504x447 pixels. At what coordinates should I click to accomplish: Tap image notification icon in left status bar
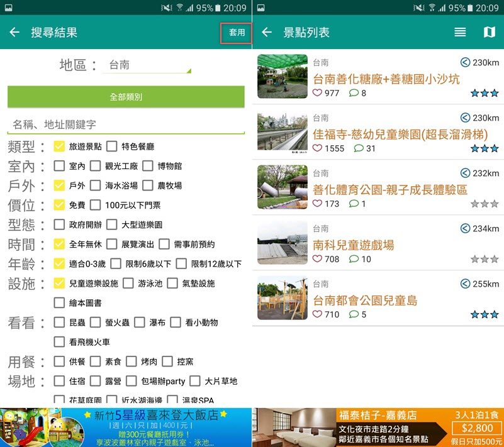(8, 8)
